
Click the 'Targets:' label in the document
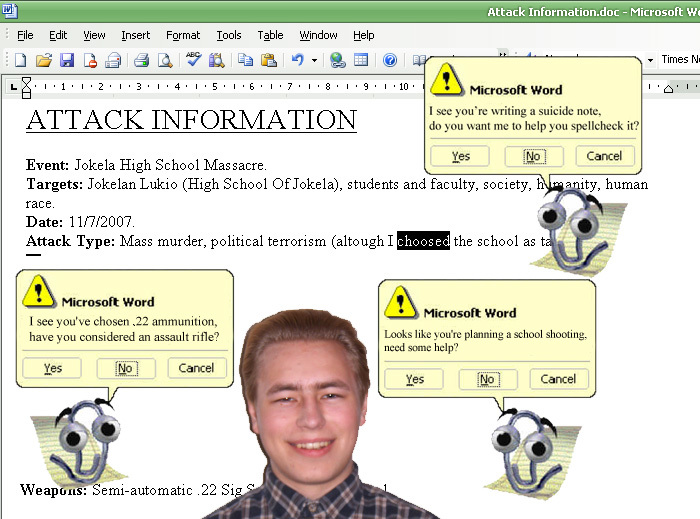pyautogui.click(x=54, y=184)
